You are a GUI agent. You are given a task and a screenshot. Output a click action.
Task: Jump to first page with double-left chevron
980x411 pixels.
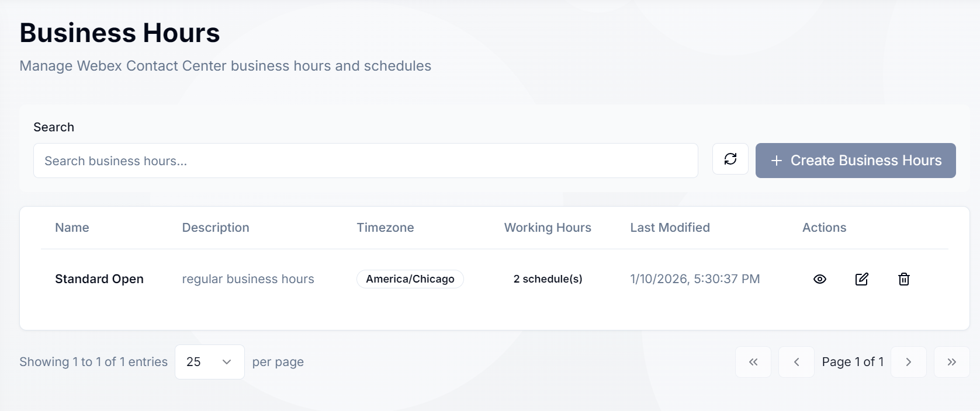tap(753, 362)
